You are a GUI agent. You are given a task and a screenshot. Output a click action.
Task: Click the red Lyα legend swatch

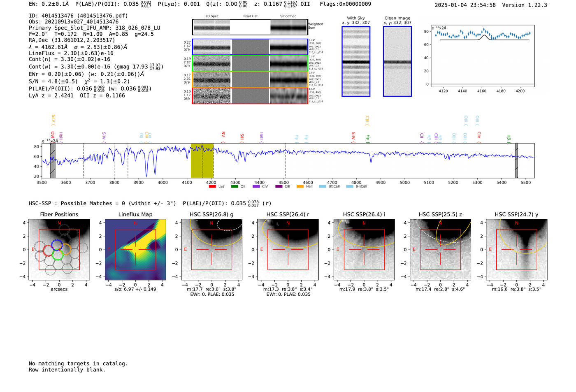tap(212, 186)
